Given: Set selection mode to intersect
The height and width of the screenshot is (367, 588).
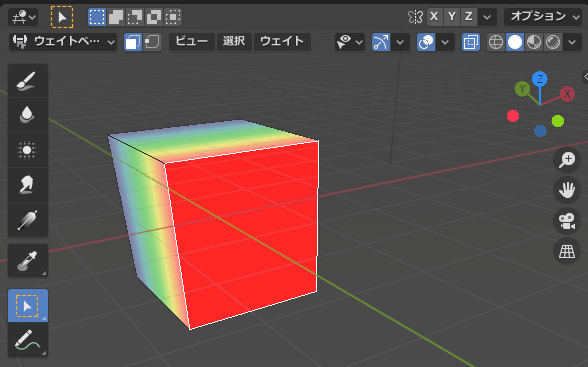Looking at the screenshot, I should pyautogui.click(x=172, y=17).
